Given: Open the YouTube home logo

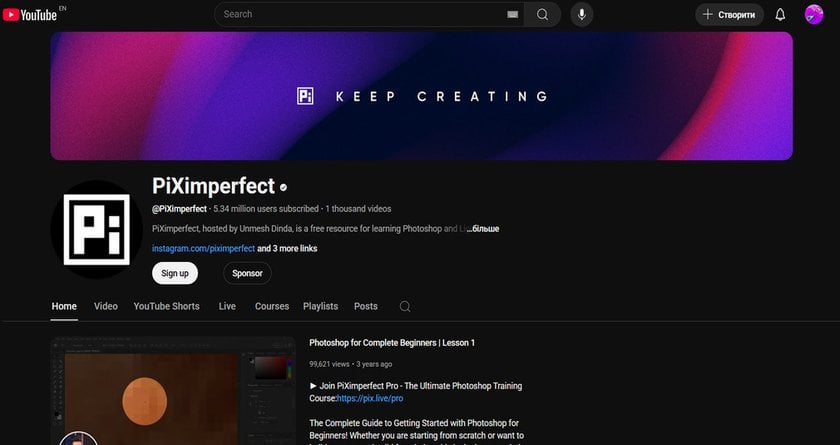Looking at the screenshot, I should tap(30, 14).
